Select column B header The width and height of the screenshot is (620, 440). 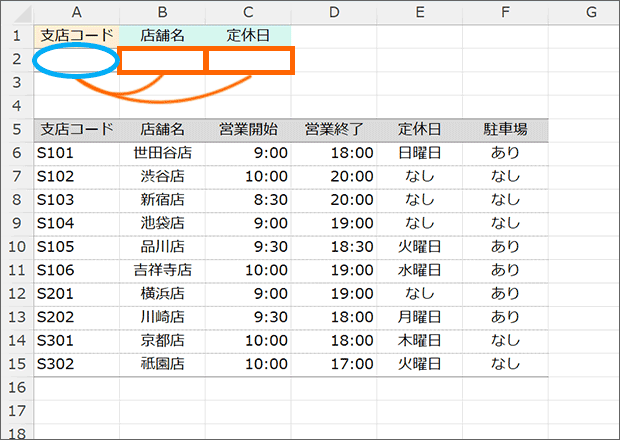163,13
